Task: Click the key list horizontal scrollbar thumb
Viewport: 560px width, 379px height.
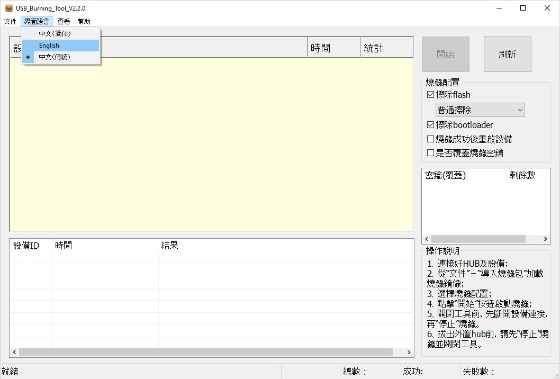Action: [x=478, y=239]
